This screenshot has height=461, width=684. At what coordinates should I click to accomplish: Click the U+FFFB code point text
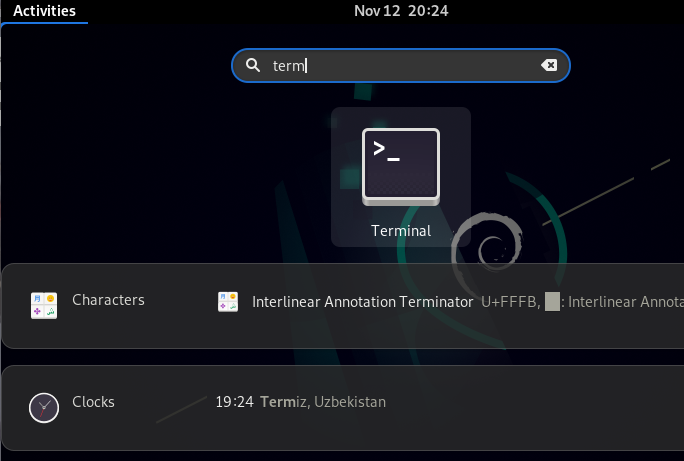tap(509, 302)
